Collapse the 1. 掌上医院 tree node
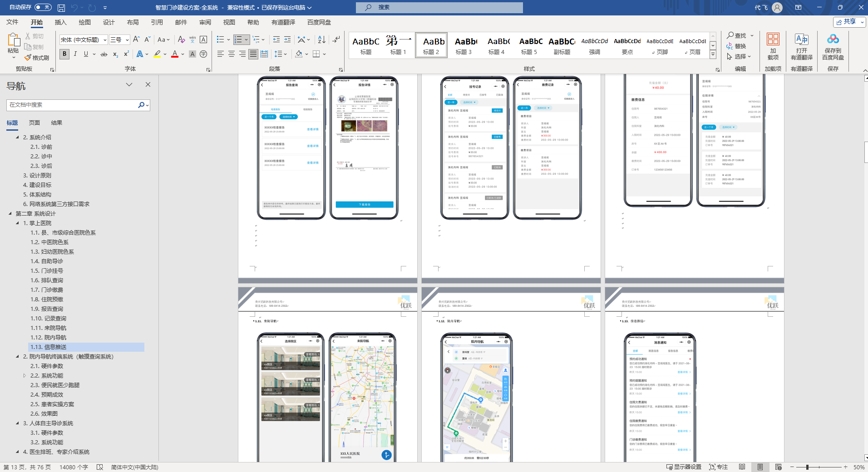The height and width of the screenshot is (472, 868). pyautogui.click(x=17, y=223)
